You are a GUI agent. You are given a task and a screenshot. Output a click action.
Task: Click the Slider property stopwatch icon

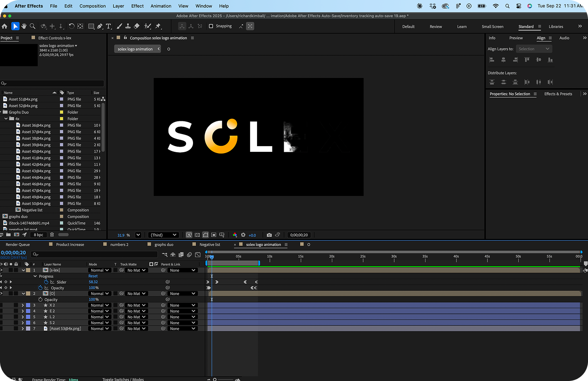coord(46,282)
